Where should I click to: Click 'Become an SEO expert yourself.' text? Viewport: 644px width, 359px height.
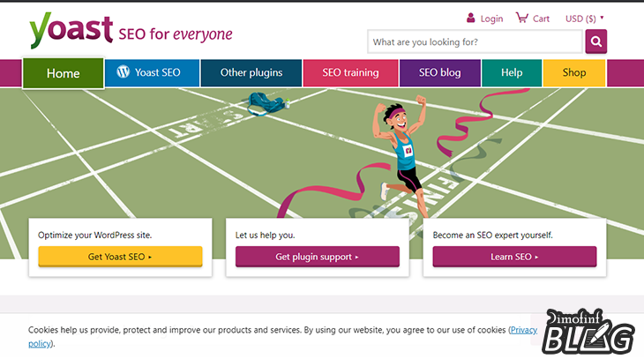coord(493,235)
